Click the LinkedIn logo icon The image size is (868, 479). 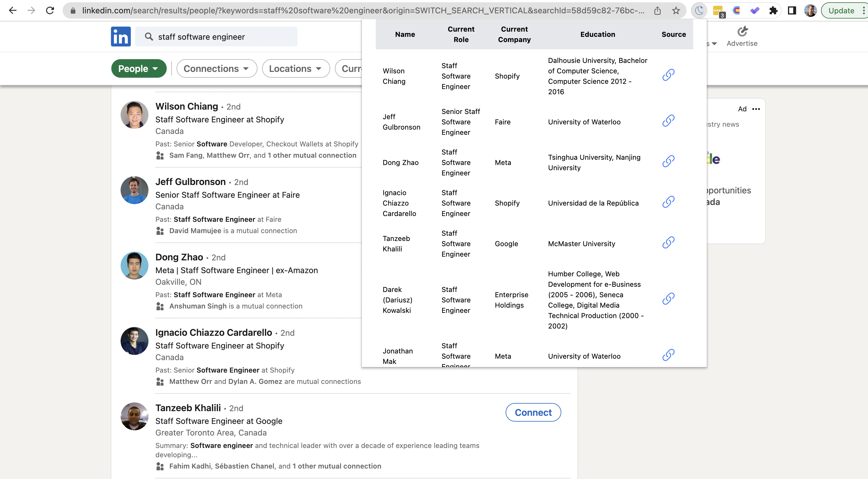pos(120,37)
